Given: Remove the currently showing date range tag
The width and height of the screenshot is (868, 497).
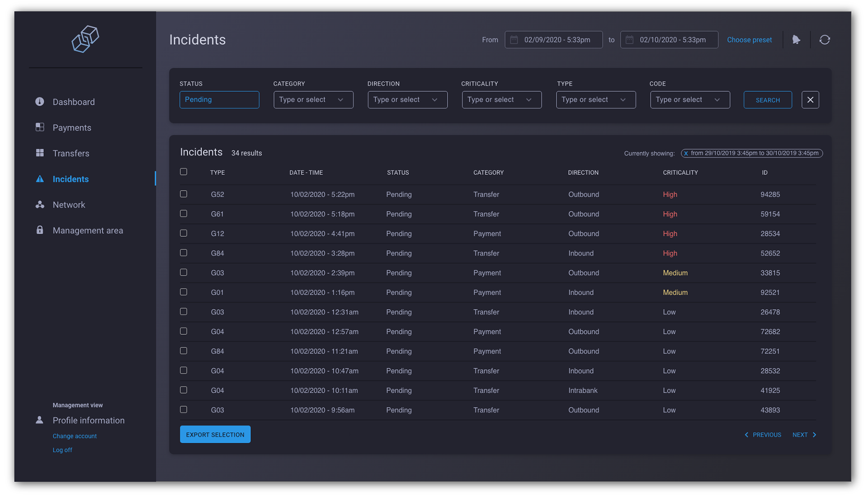Looking at the screenshot, I should point(686,154).
